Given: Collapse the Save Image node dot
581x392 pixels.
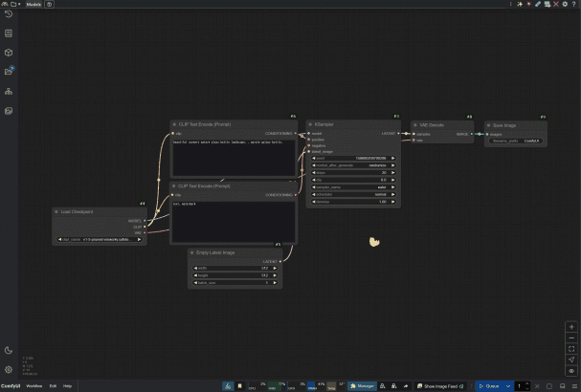Looking at the screenshot, I should point(488,125).
